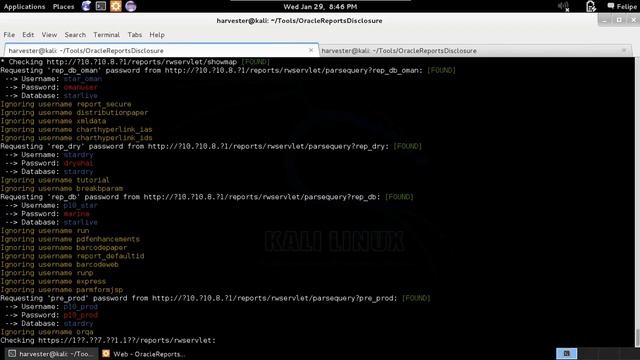Launch the terminal icon in top panel

point(101,6)
